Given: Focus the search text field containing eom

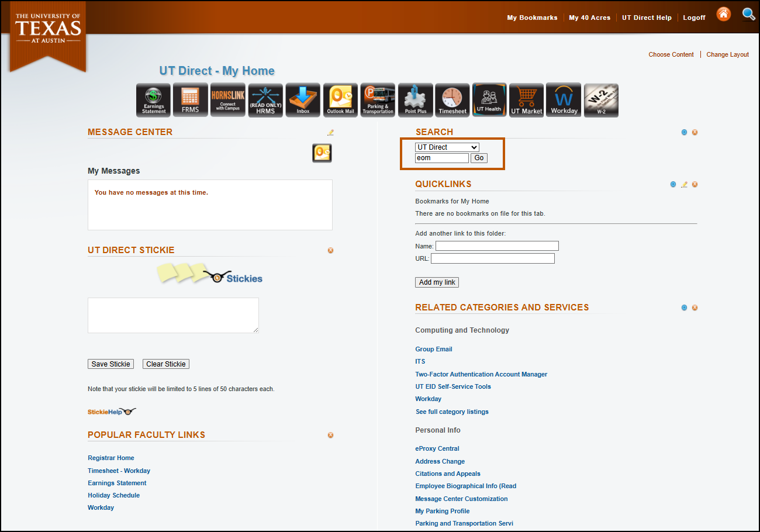Looking at the screenshot, I should point(442,158).
